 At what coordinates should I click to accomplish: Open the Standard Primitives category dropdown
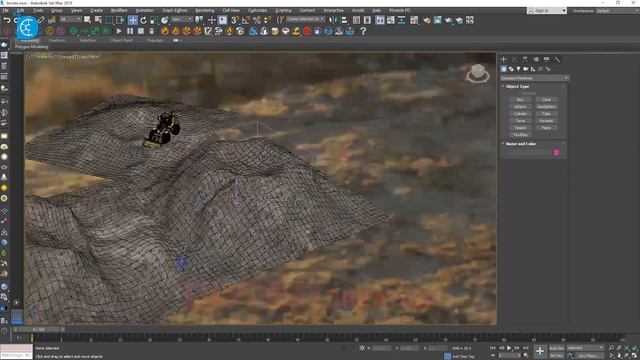[x=534, y=78]
